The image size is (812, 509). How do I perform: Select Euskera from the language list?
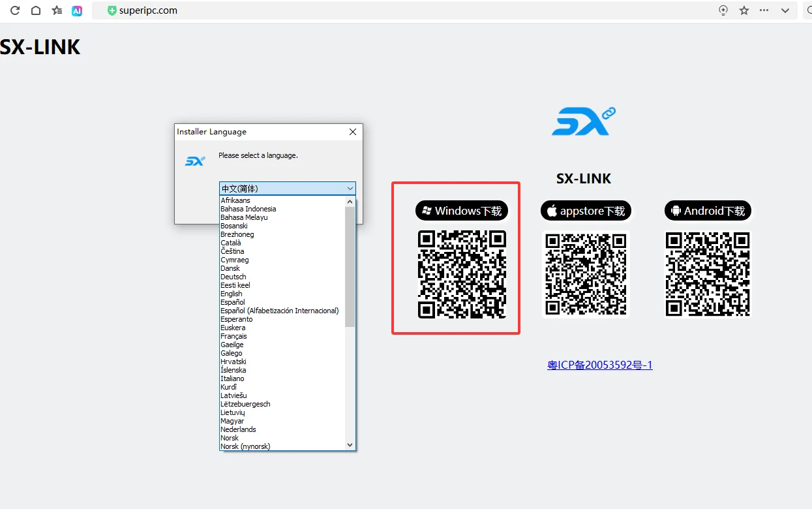[282, 328]
